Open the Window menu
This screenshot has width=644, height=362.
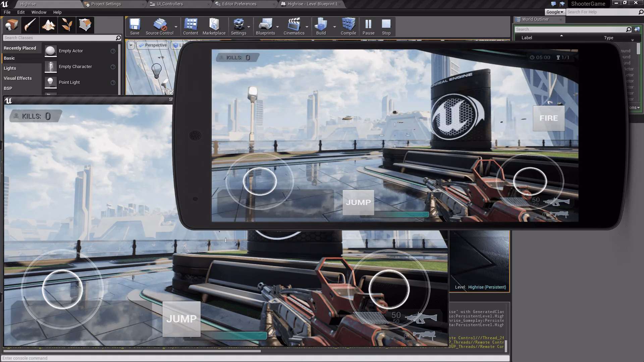[39, 12]
